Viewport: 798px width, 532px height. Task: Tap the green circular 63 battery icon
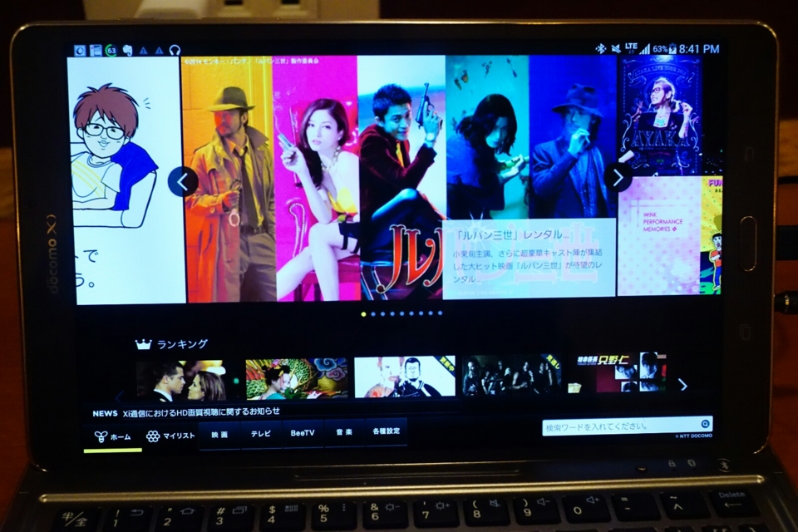(x=111, y=50)
